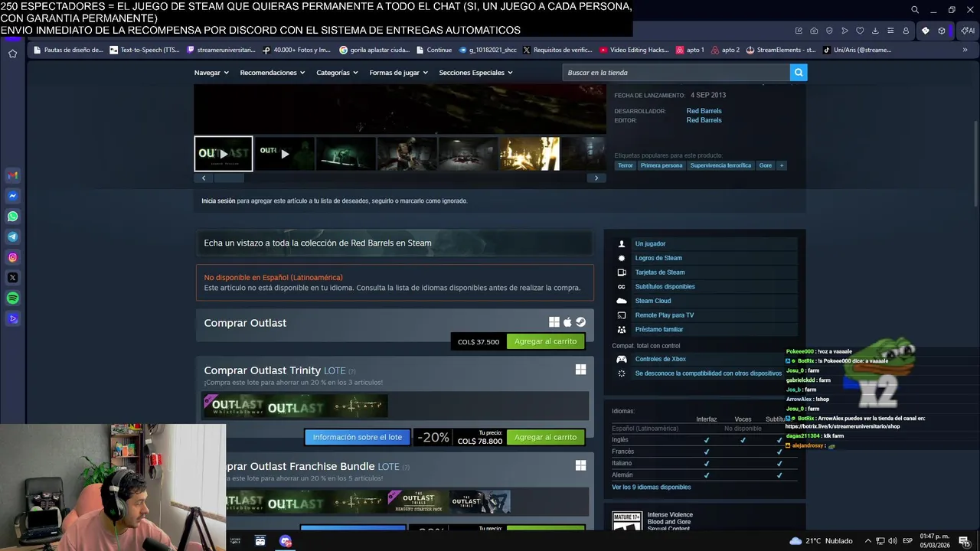Expand more tags with the plus button

[x=782, y=165]
